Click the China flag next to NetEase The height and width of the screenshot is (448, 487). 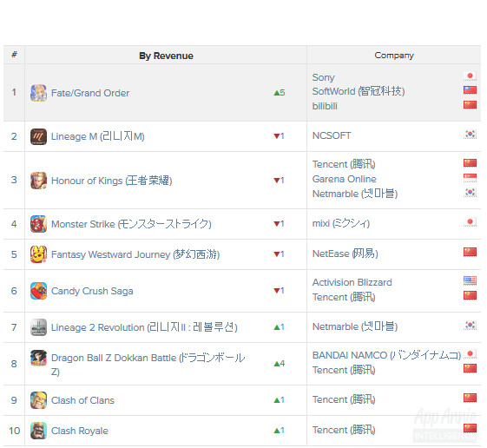pyautogui.click(x=470, y=253)
